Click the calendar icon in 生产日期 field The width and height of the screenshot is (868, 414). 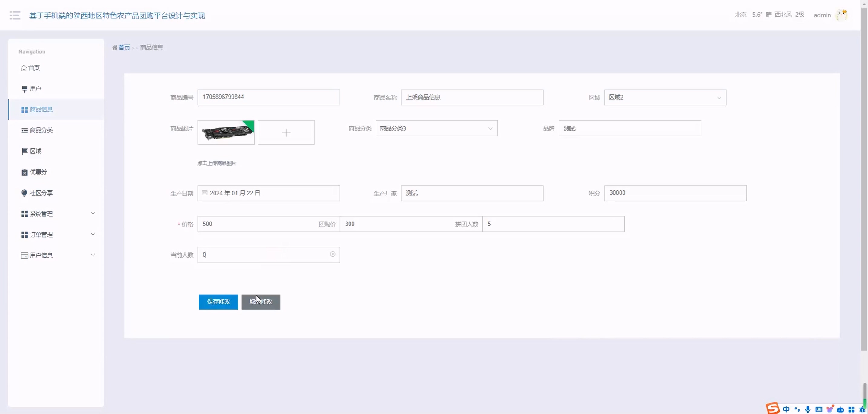[x=205, y=193]
